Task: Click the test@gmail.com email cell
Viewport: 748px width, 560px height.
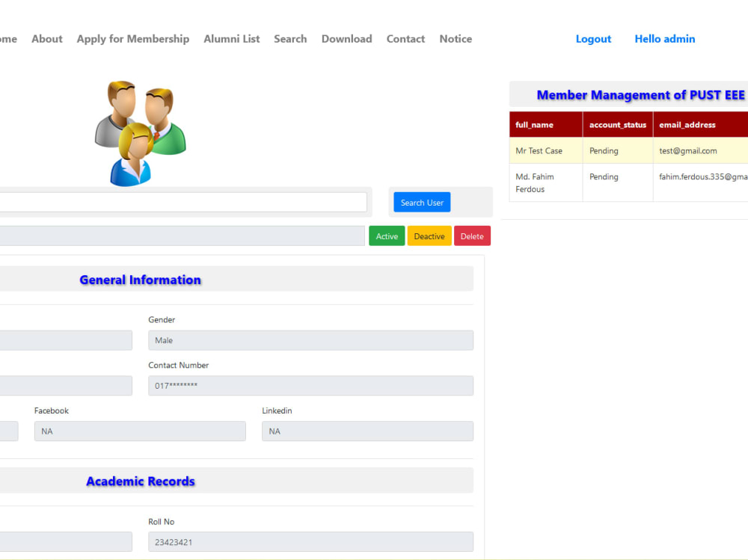Action: click(700, 151)
